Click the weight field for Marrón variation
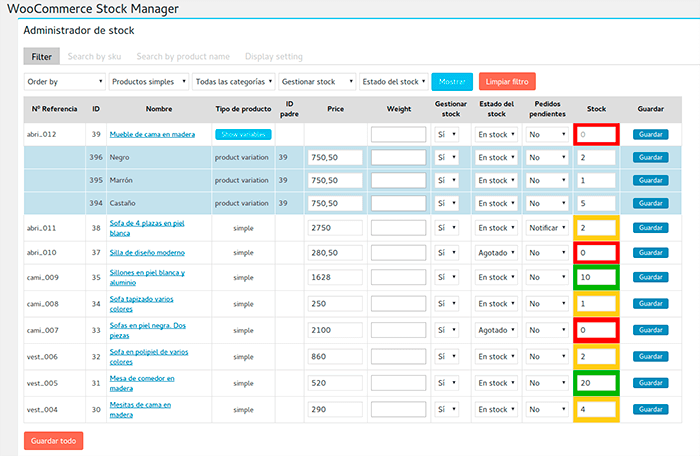Screen dimensions: 700x456 pyautogui.click(x=398, y=180)
